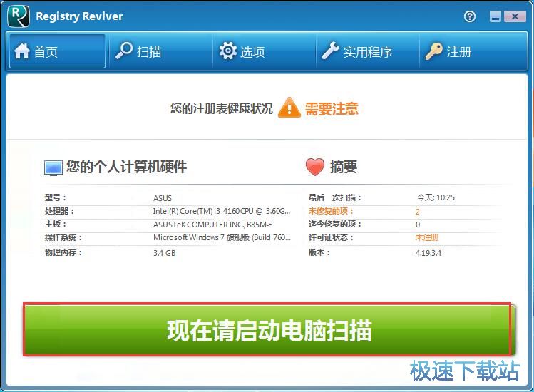Click the monitor icon beside 您的个人计算机硬件
This screenshot has width=534, height=392.
(53, 168)
